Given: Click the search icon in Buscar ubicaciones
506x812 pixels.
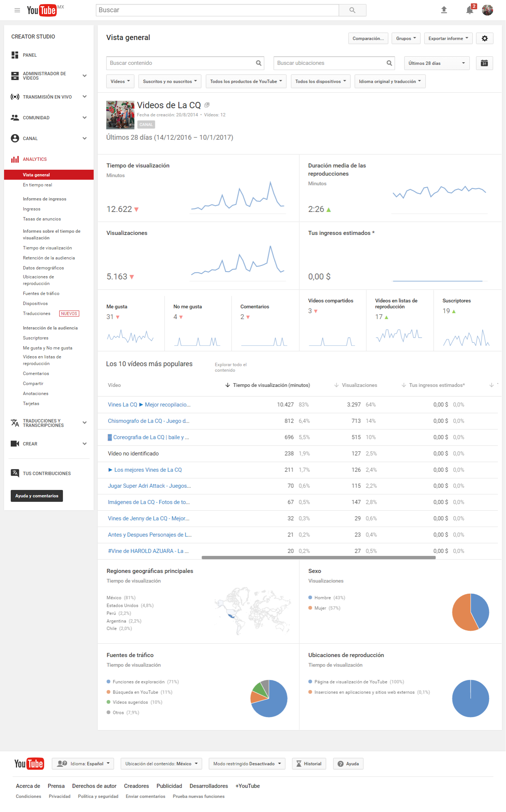Looking at the screenshot, I should (389, 63).
